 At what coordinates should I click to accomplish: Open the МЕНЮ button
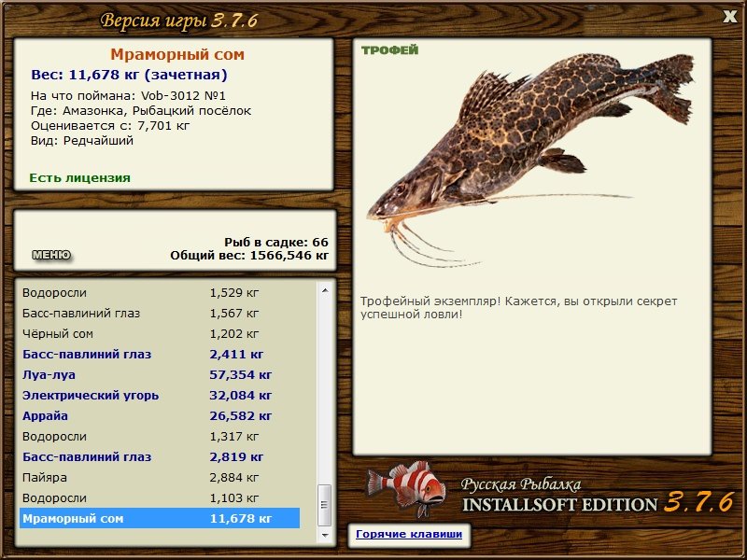(51, 255)
